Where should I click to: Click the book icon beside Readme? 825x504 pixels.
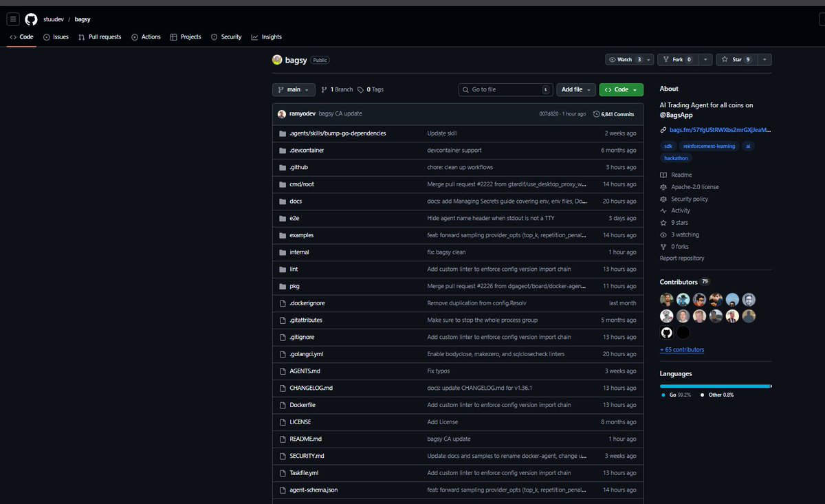663,175
